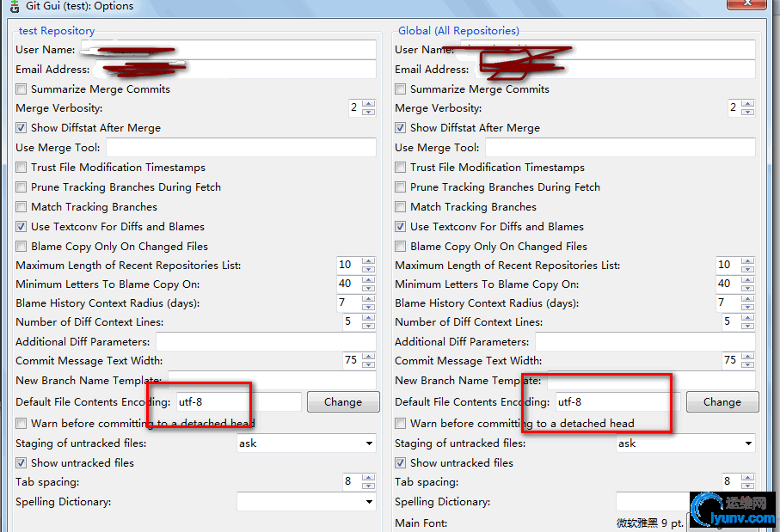Click Merge Verbosity value box, test Repository
Screen dimensions: 780x532
(x=355, y=108)
